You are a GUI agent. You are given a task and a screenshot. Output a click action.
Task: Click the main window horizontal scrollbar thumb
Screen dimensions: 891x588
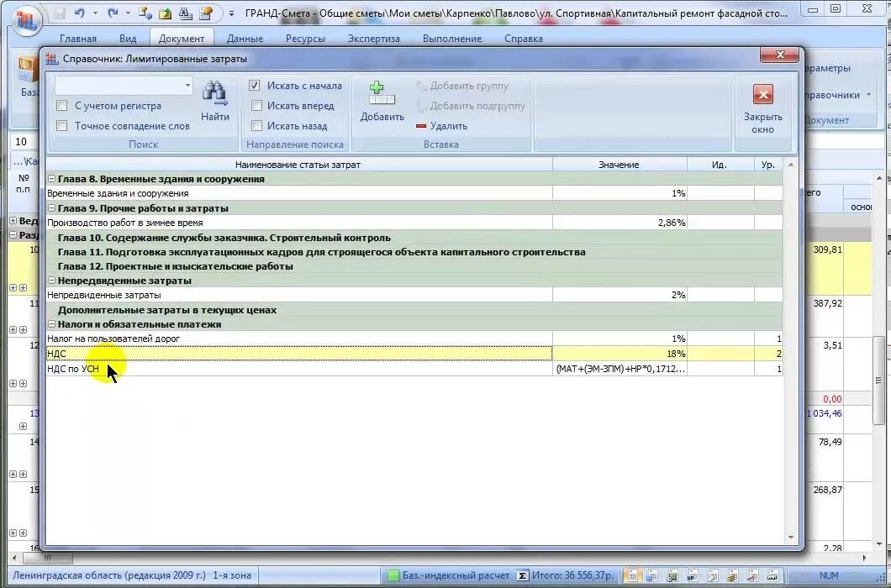click(47, 558)
